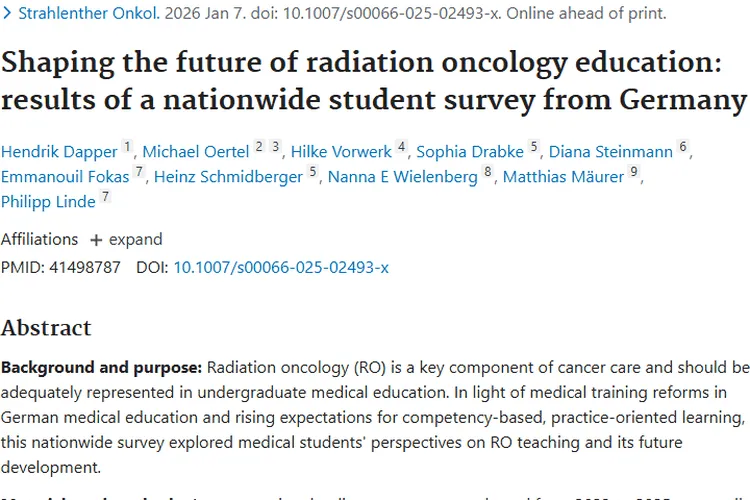This screenshot has width=750, height=500.
Task: Open author Hilke Vorwerk's link
Action: click(x=341, y=152)
